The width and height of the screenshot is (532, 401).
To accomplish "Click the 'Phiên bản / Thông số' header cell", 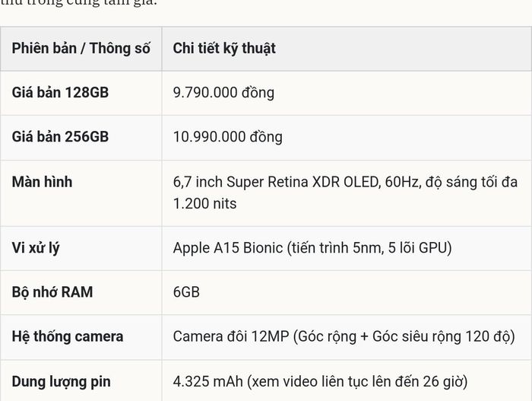I will click(81, 48).
